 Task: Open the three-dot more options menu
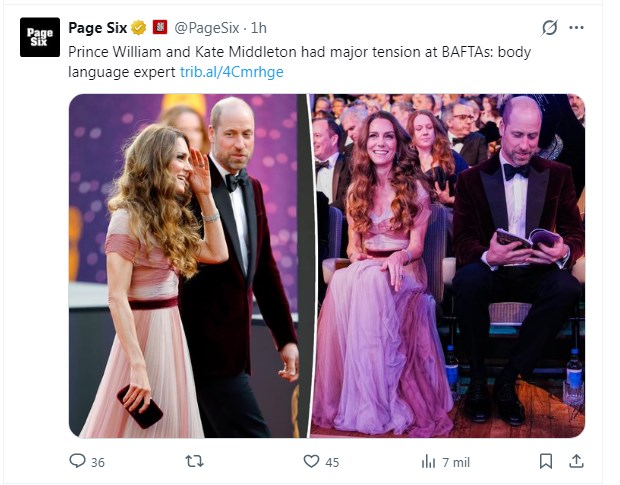tap(576, 28)
